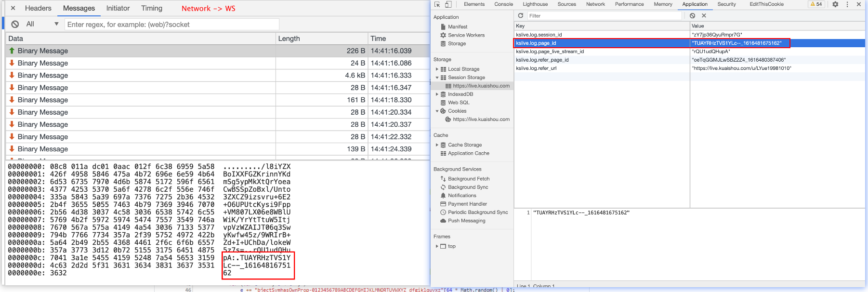This screenshot has height=292, width=868.
Task: Refresh the storage view
Action: point(520,15)
